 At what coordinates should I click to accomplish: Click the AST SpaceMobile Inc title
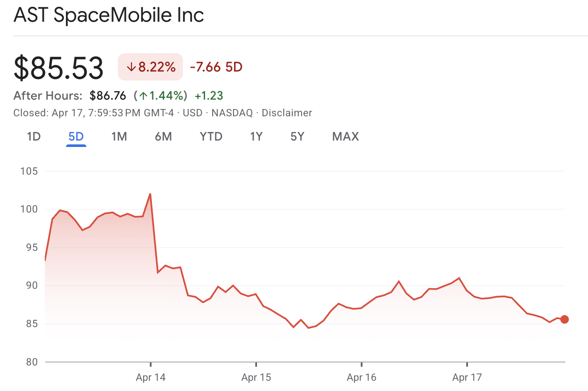tap(109, 15)
